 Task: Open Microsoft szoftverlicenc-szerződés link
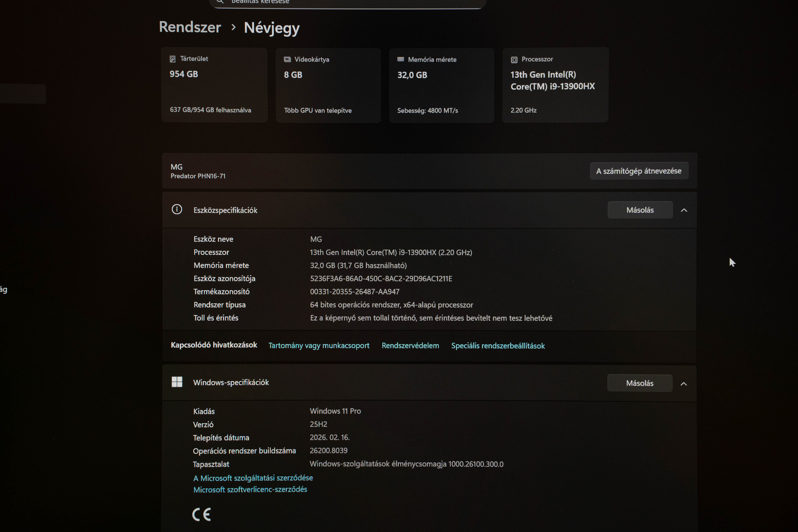(x=250, y=489)
